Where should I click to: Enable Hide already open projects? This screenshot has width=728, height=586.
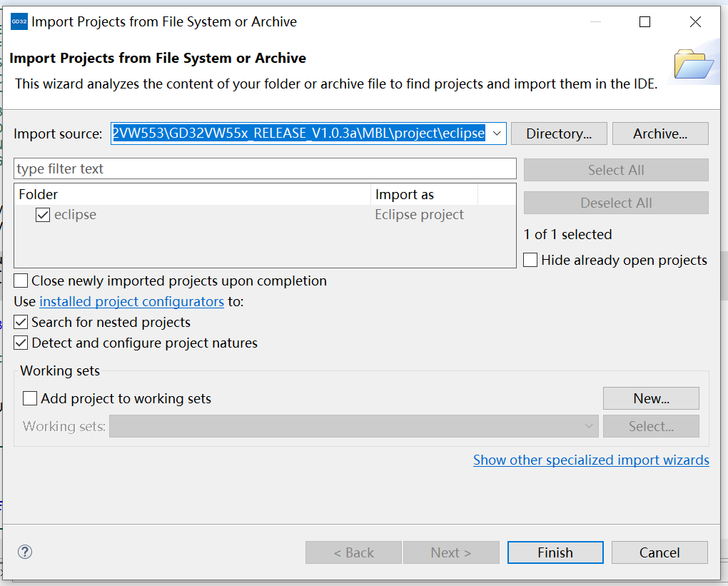pos(530,260)
